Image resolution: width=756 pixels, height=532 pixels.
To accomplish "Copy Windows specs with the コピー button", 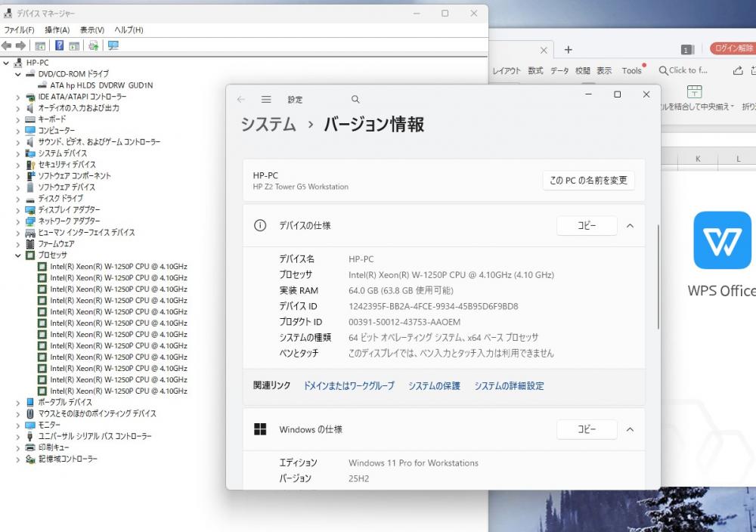I will [x=587, y=429].
